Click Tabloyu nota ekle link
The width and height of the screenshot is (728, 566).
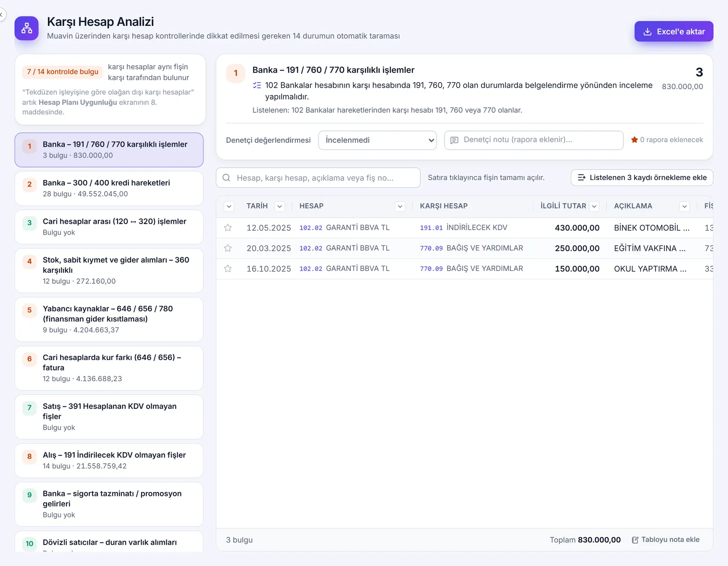(666, 540)
